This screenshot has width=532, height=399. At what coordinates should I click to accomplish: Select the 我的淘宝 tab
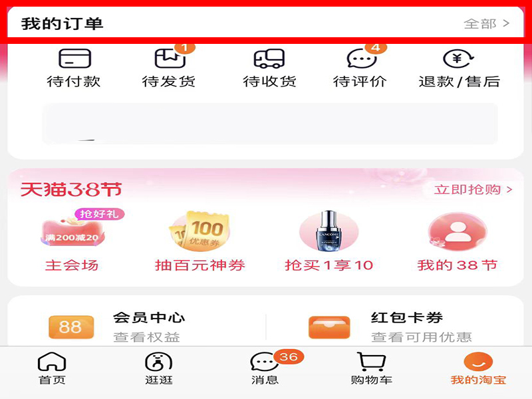[x=478, y=368]
